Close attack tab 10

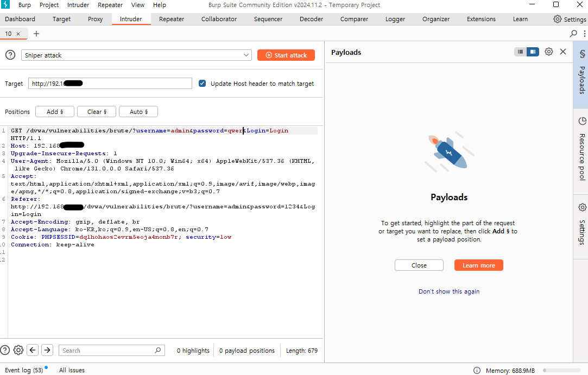18,34
